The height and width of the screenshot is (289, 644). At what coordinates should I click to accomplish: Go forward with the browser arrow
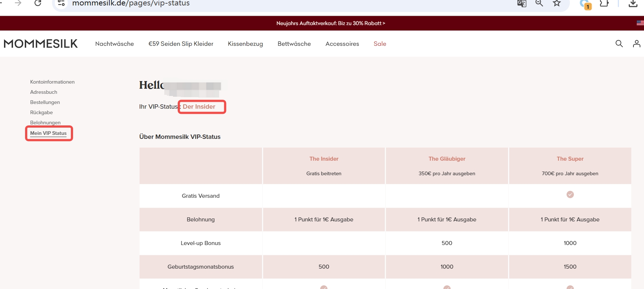18,3
